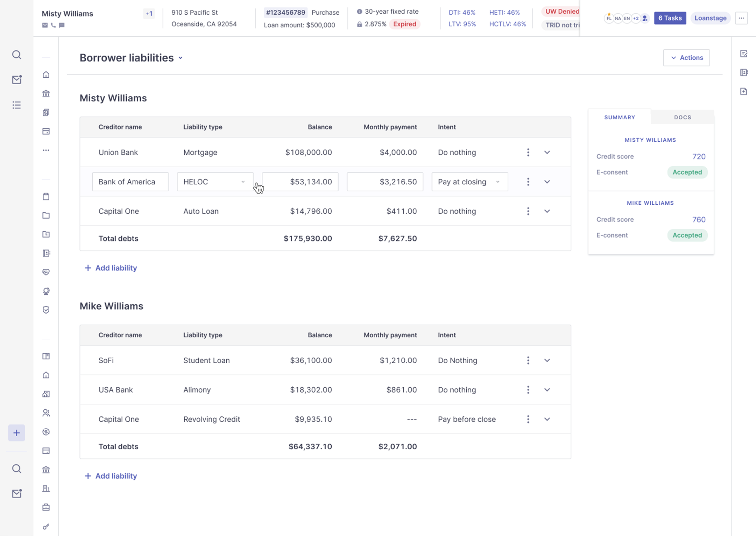Expand the Capital One Auto Loan row
This screenshot has width=756, height=536.
pyautogui.click(x=547, y=211)
